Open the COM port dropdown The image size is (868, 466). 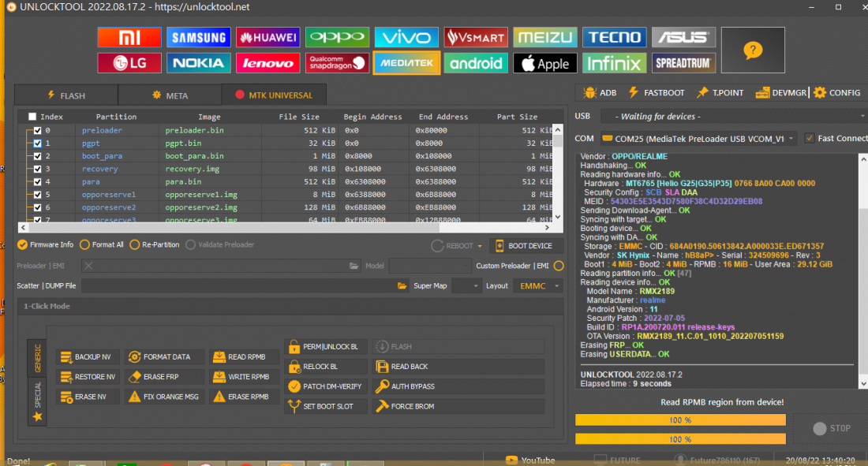point(698,138)
